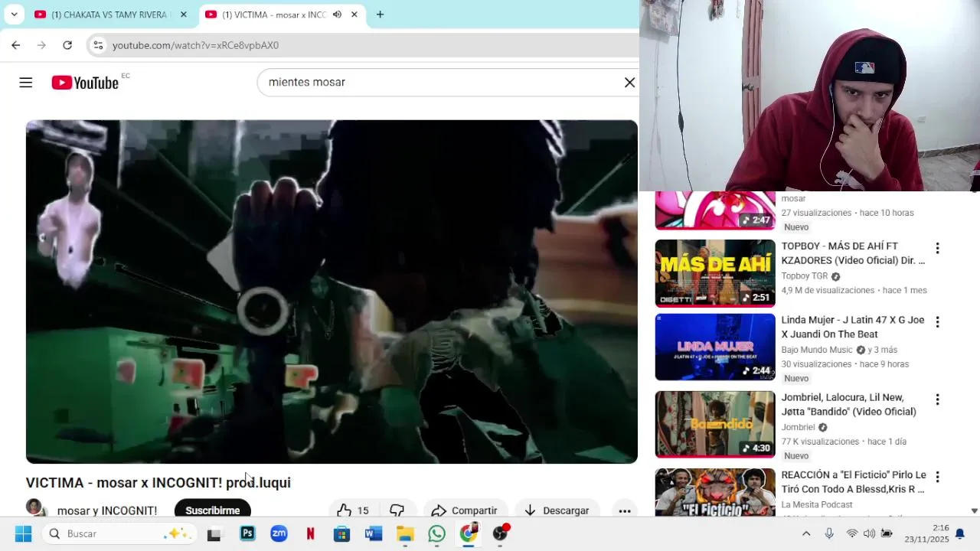The width and height of the screenshot is (980, 551).
Task: Open options menu for Linda Mujer video
Action: 937,321
